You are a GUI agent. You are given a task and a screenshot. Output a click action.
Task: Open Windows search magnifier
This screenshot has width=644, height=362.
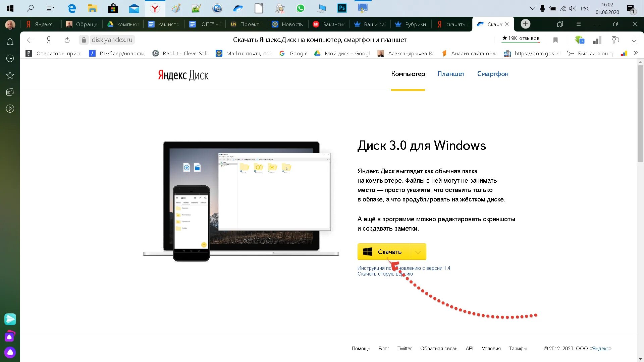(x=30, y=8)
